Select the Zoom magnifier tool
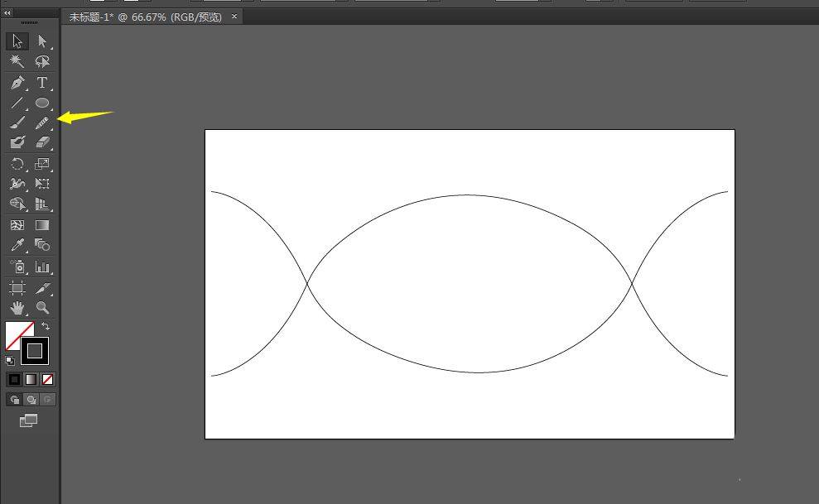Image resolution: width=819 pixels, height=504 pixels. pyautogui.click(x=42, y=307)
